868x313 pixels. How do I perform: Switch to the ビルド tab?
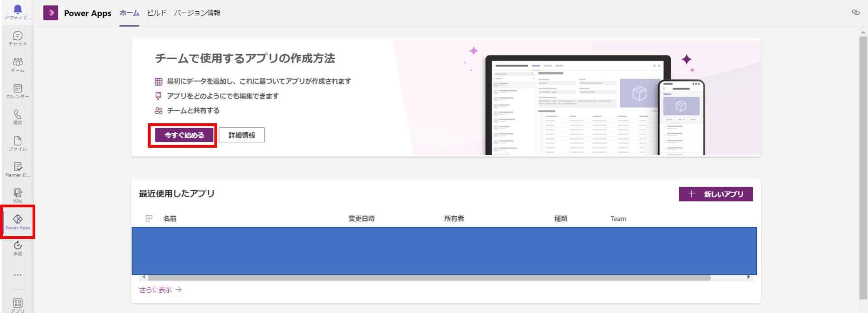[157, 13]
